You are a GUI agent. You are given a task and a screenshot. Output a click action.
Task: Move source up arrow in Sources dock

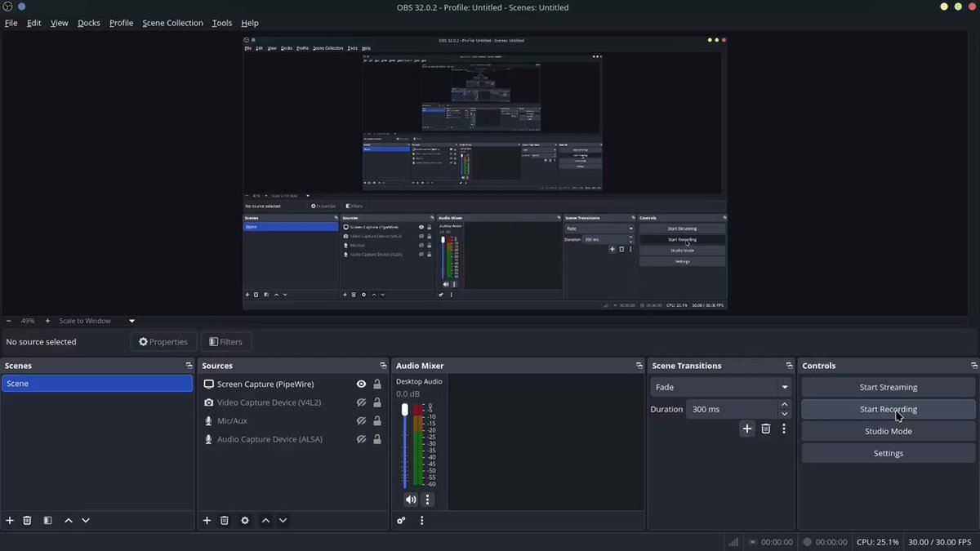265,520
